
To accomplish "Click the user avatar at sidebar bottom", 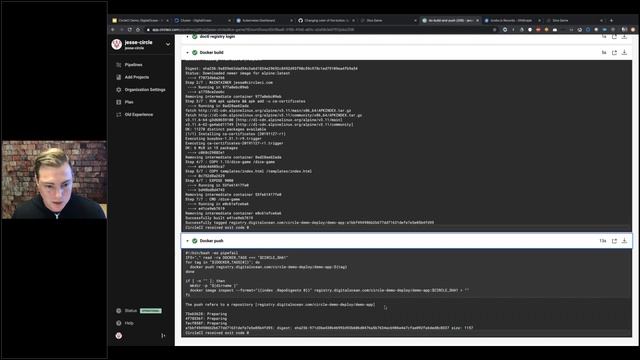I will pyautogui.click(x=119, y=336).
